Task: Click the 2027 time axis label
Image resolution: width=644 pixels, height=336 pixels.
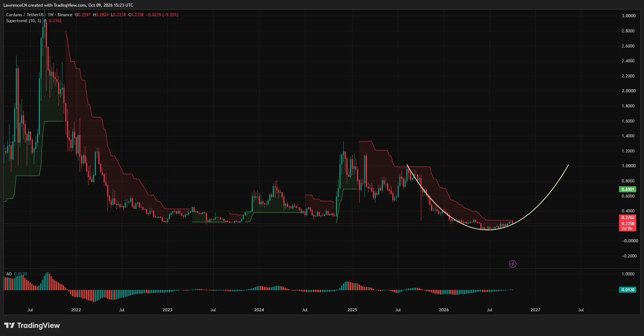Action: pyautogui.click(x=535, y=310)
